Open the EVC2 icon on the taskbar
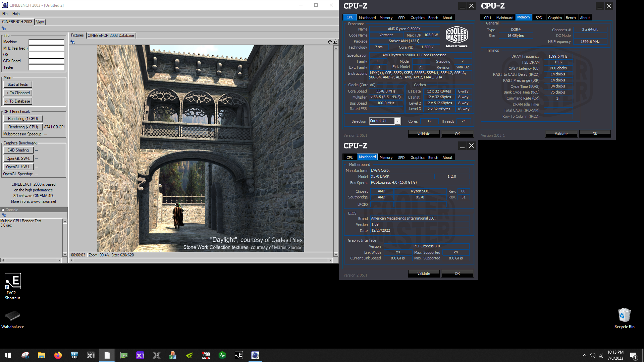The width and height of the screenshot is (644, 362). click(x=239, y=355)
